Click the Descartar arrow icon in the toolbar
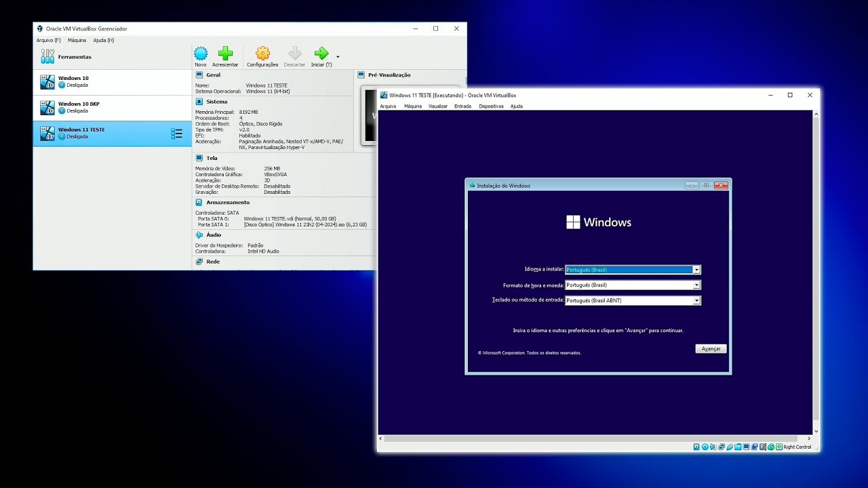The width and height of the screenshot is (868, 488). (x=294, y=54)
